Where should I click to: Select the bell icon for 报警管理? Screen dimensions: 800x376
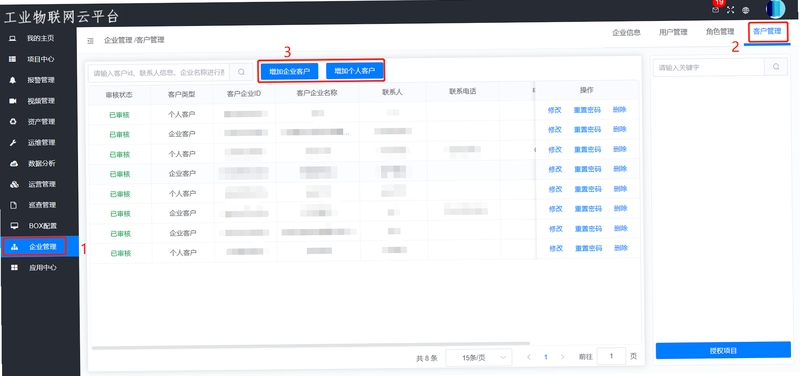13,81
